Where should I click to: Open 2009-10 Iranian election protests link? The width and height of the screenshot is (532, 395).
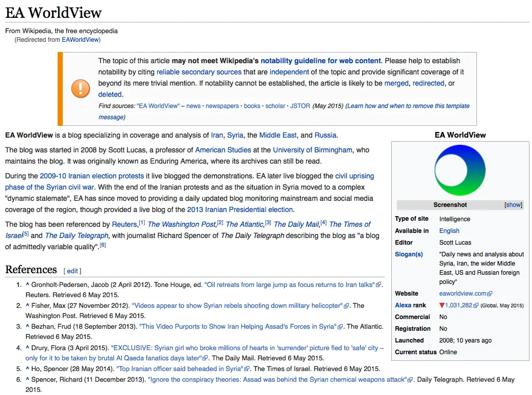tap(92, 176)
